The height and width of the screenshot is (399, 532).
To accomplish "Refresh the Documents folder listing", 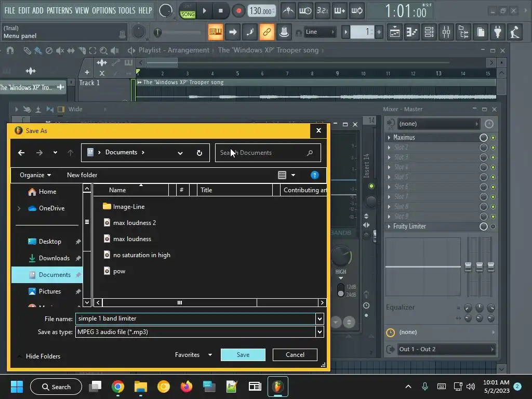I will (x=199, y=153).
